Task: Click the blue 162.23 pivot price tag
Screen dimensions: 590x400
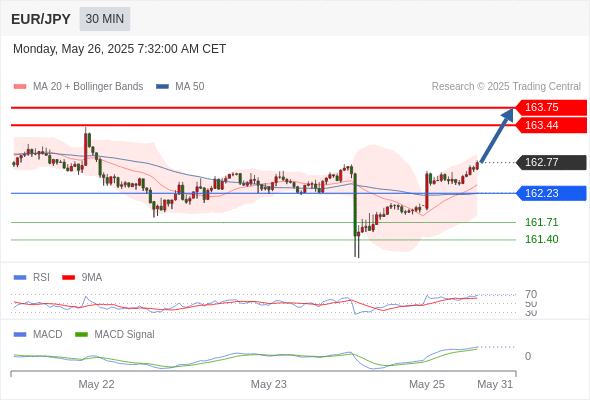Action: (x=551, y=193)
